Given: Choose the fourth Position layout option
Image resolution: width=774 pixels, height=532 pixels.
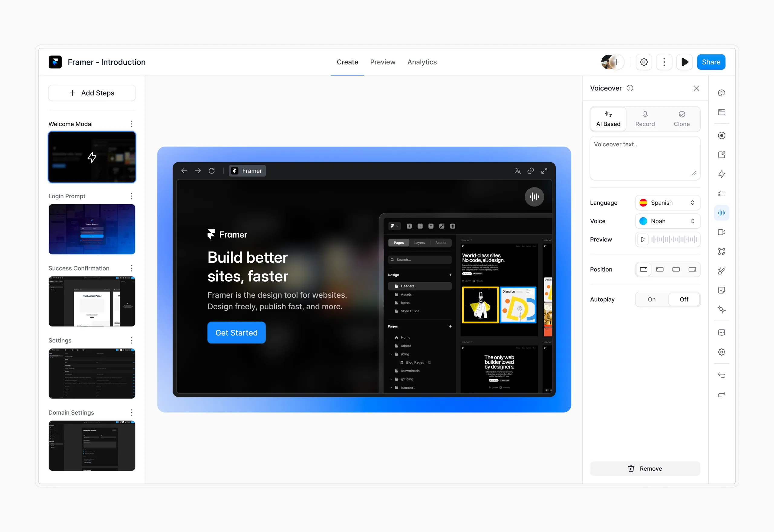Looking at the screenshot, I should [x=692, y=269].
